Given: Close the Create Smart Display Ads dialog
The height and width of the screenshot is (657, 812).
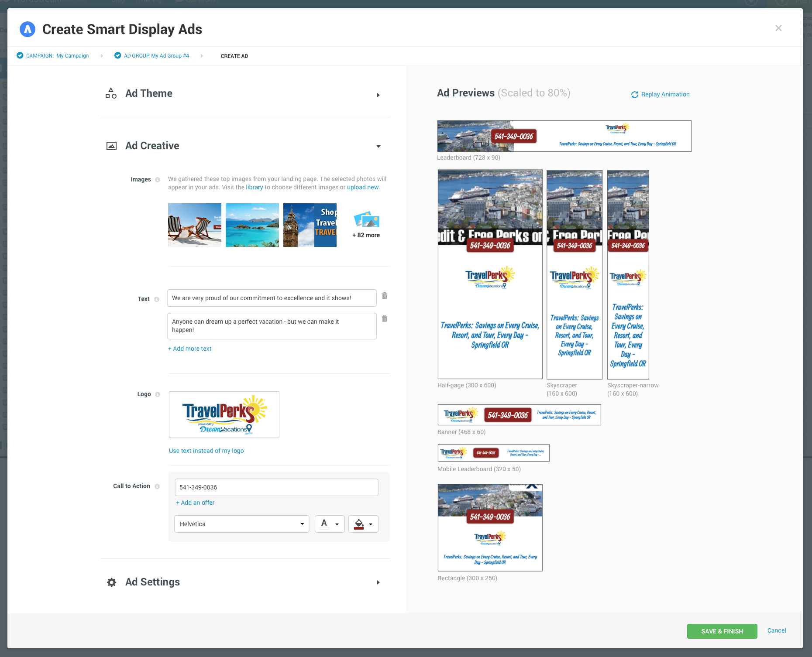Looking at the screenshot, I should [778, 28].
